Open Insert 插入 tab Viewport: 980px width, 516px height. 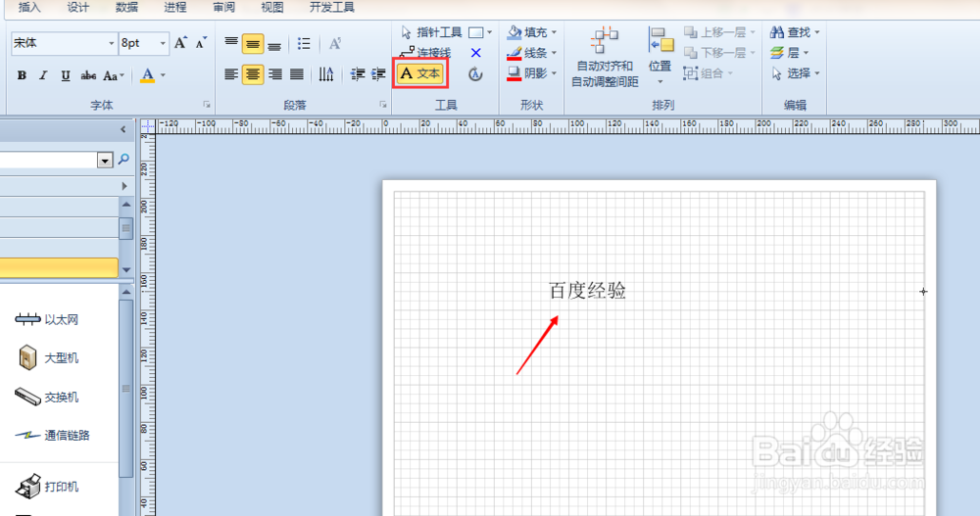tap(29, 8)
